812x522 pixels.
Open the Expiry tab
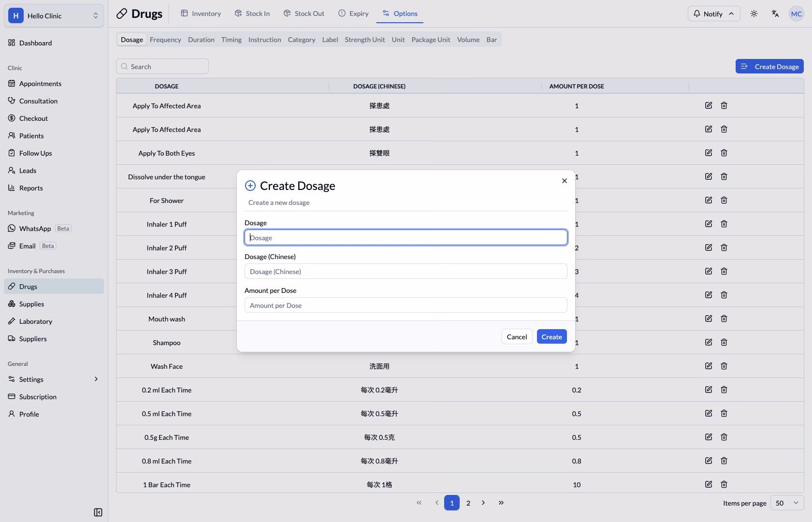[x=353, y=14]
